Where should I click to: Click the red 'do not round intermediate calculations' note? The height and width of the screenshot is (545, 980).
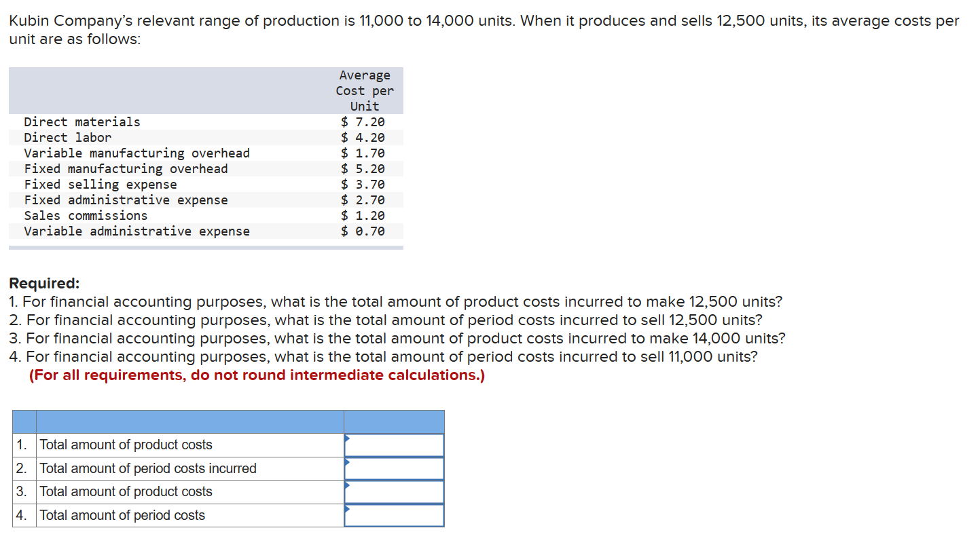point(257,375)
